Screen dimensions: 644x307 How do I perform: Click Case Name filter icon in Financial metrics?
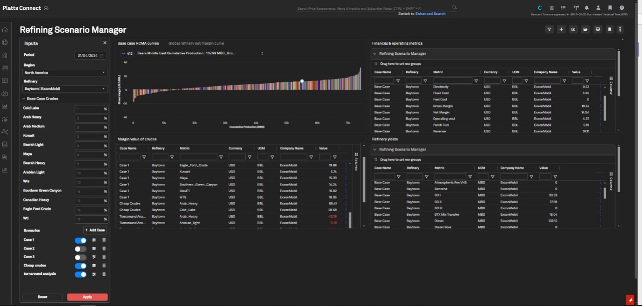click(x=398, y=81)
